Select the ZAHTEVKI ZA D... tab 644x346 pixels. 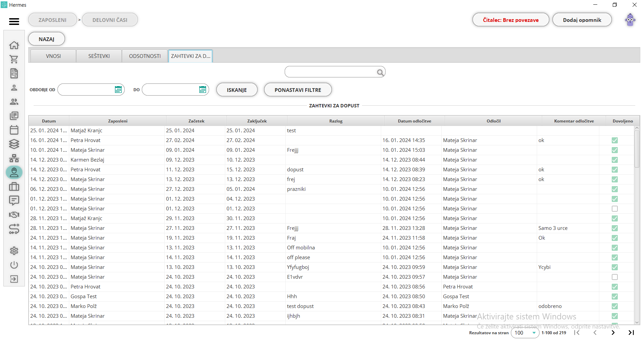[191, 56]
